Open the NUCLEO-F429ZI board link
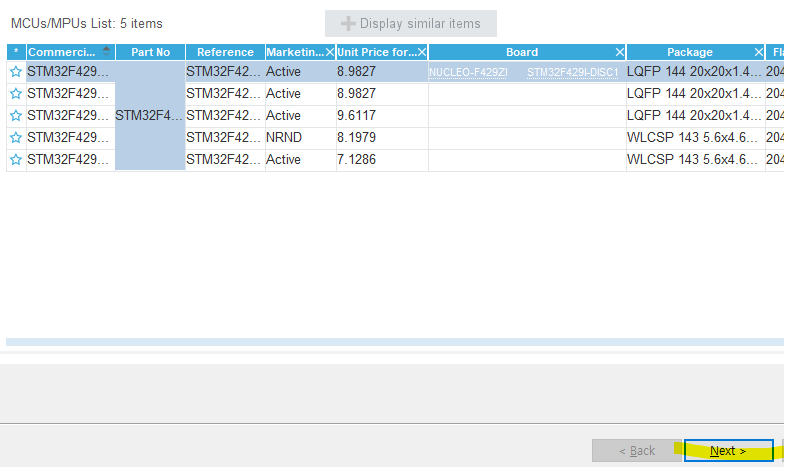 tap(468, 73)
